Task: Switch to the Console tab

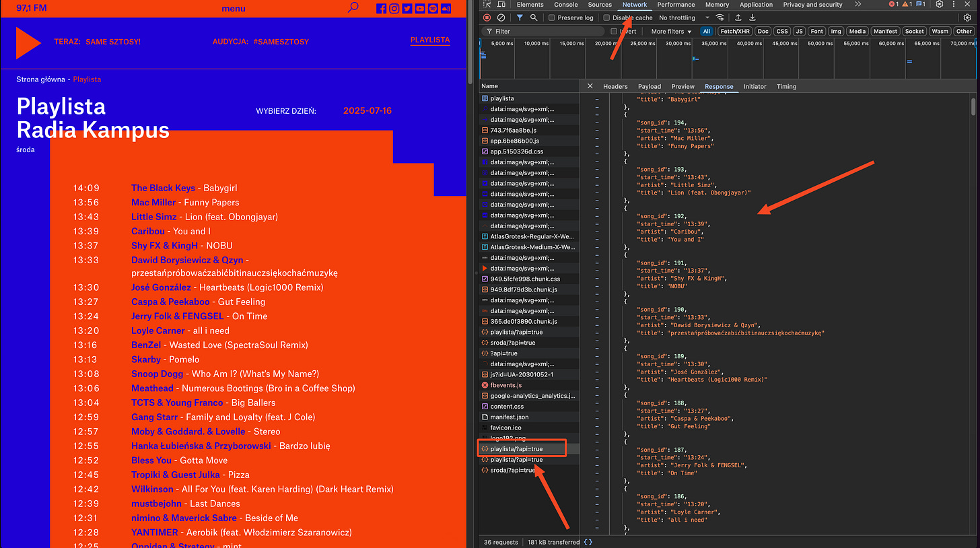Action: click(565, 5)
